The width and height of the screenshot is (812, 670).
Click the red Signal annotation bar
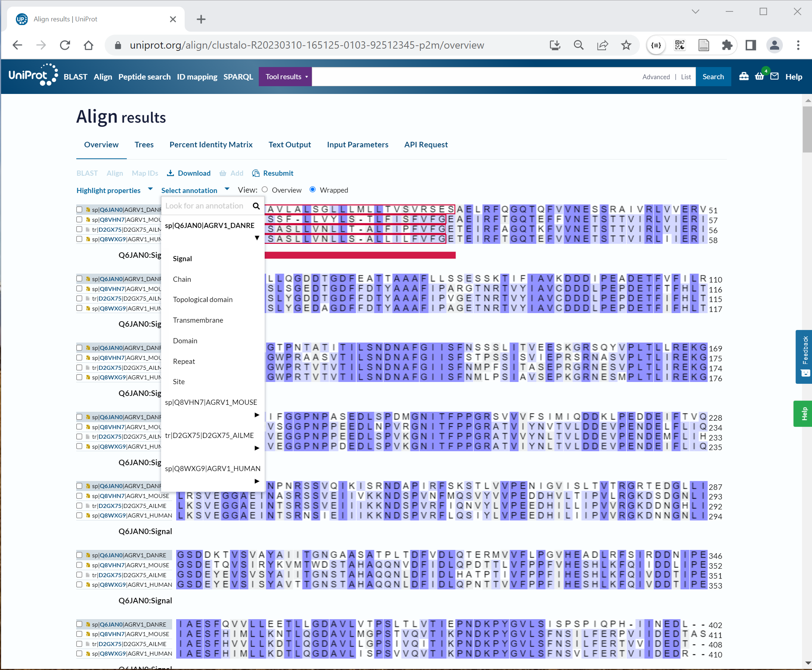click(x=359, y=255)
